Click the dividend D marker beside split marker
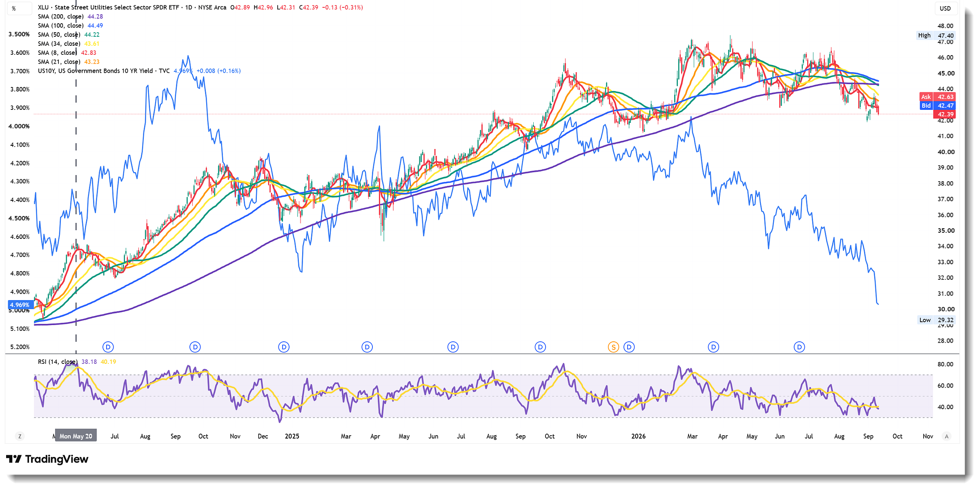Image resolution: width=980 pixels, height=490 pixels. pyautogui.click(x=629, y=347)
